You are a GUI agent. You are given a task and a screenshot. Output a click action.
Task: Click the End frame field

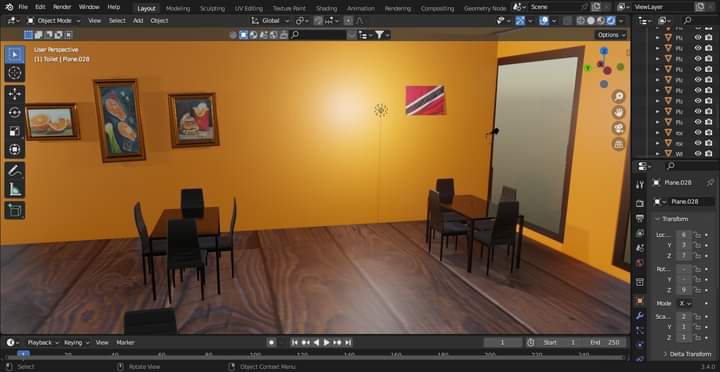[605, 343]
